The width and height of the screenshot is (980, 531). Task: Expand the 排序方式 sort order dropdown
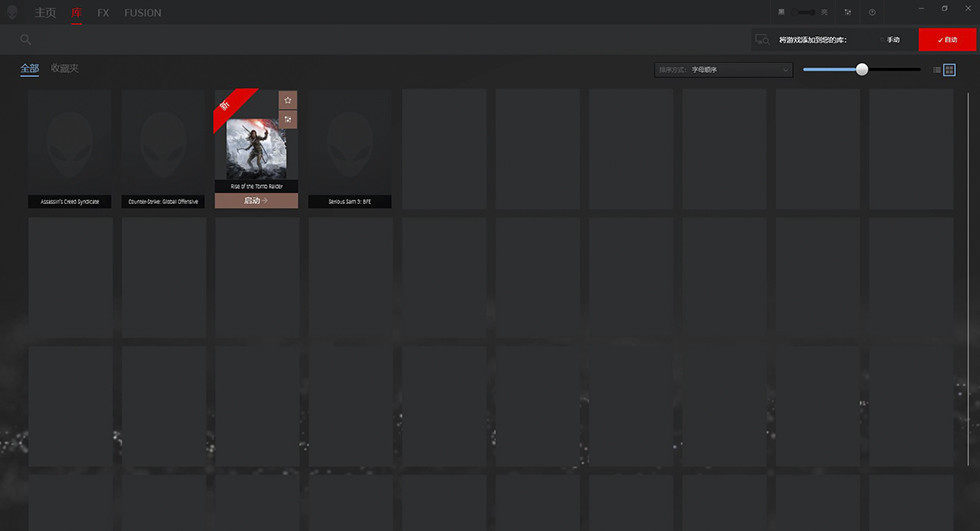coord(723,70)
